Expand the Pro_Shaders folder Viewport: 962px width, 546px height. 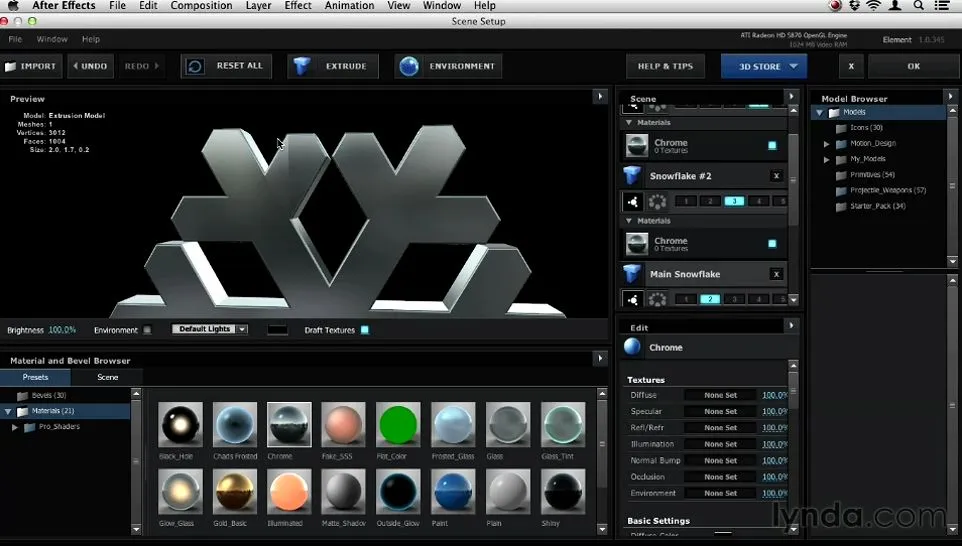[x=15, y=427]
